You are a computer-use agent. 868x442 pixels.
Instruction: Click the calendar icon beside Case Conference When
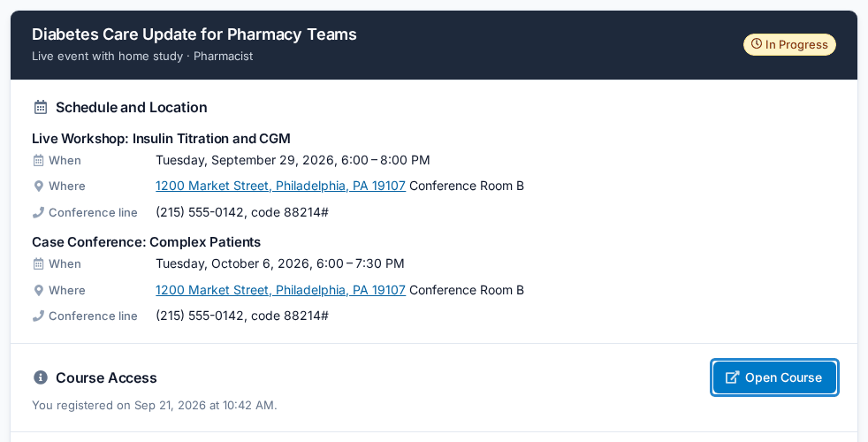38,264
